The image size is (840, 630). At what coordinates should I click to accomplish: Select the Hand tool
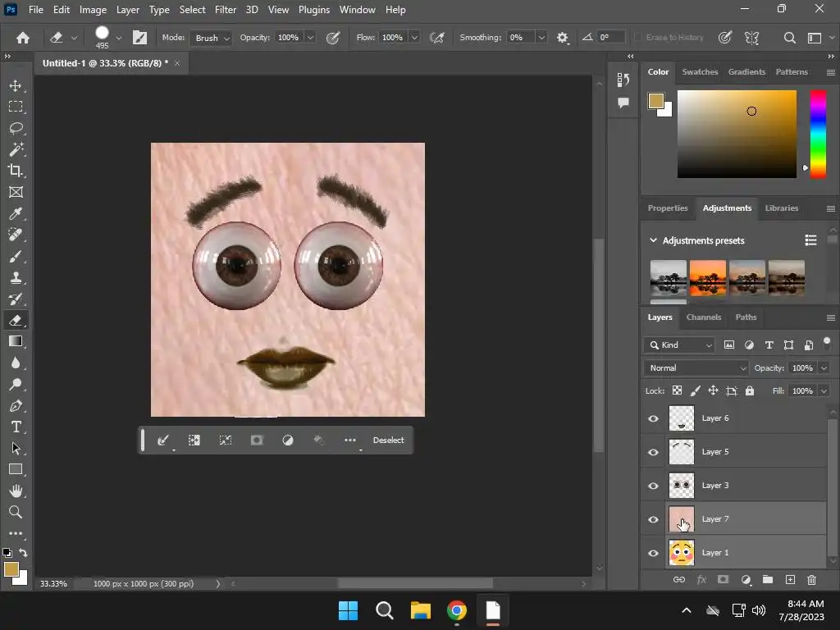16,491
